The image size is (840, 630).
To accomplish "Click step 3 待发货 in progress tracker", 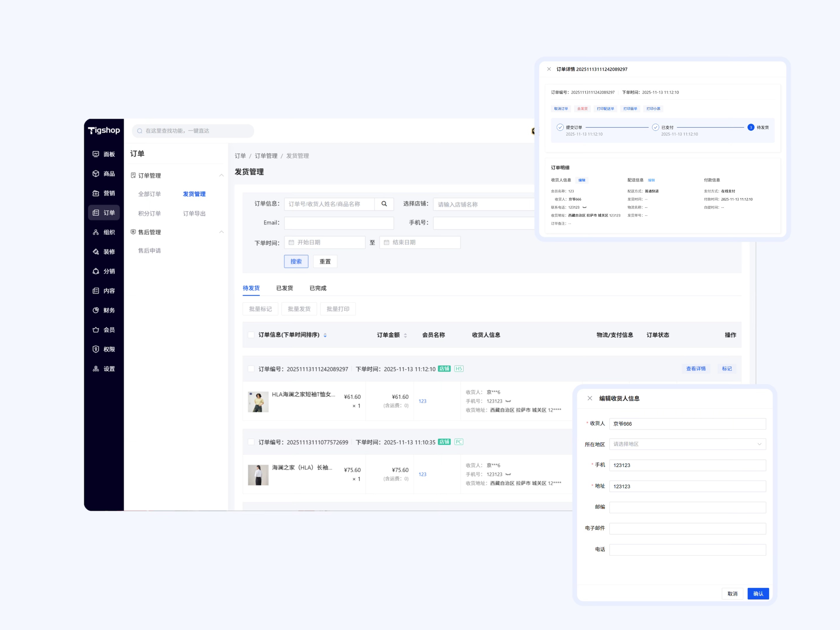I will (750, 127).
